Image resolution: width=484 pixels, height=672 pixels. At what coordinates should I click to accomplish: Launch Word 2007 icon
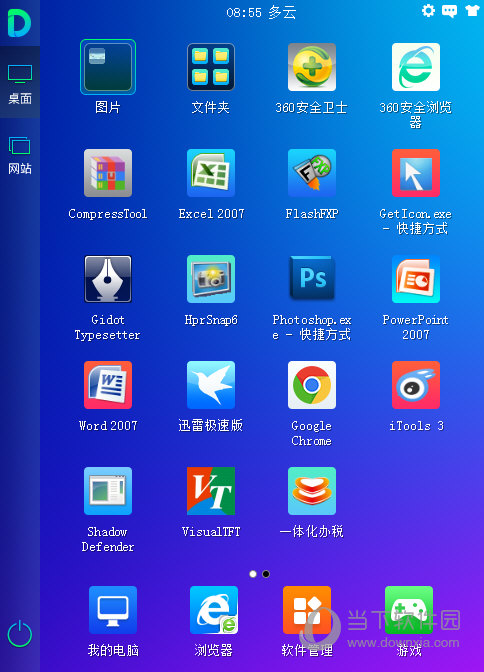(108, 385)
